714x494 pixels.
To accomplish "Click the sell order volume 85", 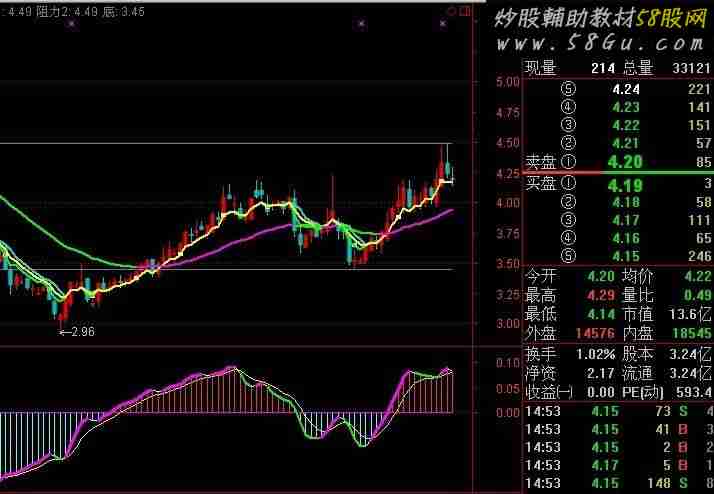I will [704, 162].
